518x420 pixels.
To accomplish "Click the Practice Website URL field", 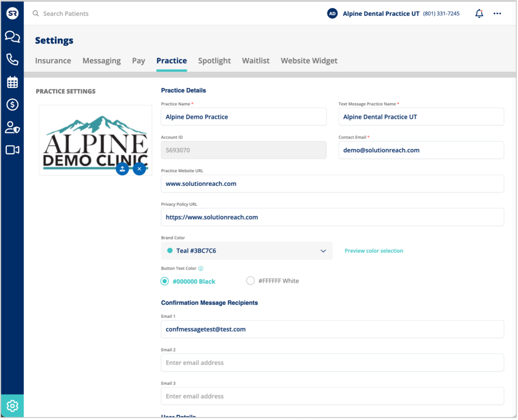I will [x=332, y=184].
